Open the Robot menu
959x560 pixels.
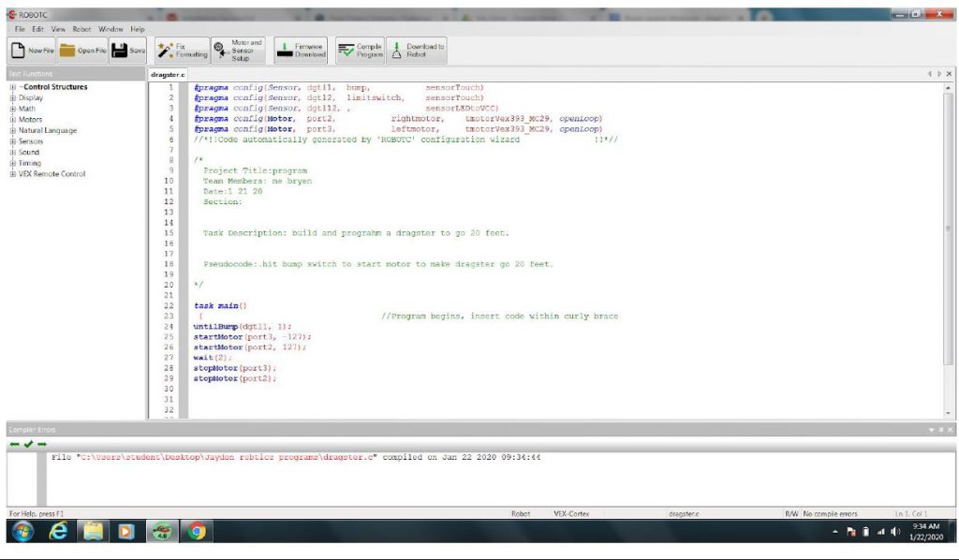81,28
